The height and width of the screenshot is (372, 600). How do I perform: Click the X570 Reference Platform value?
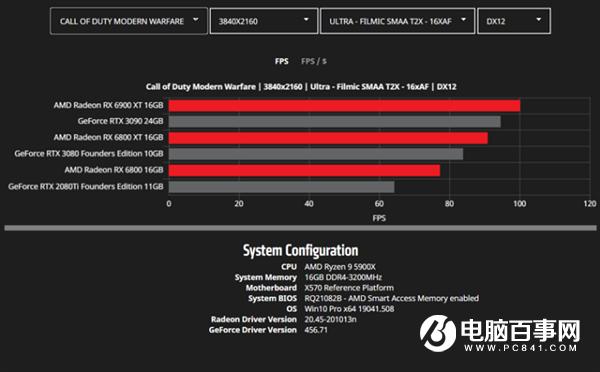click(x=349, y=288)
